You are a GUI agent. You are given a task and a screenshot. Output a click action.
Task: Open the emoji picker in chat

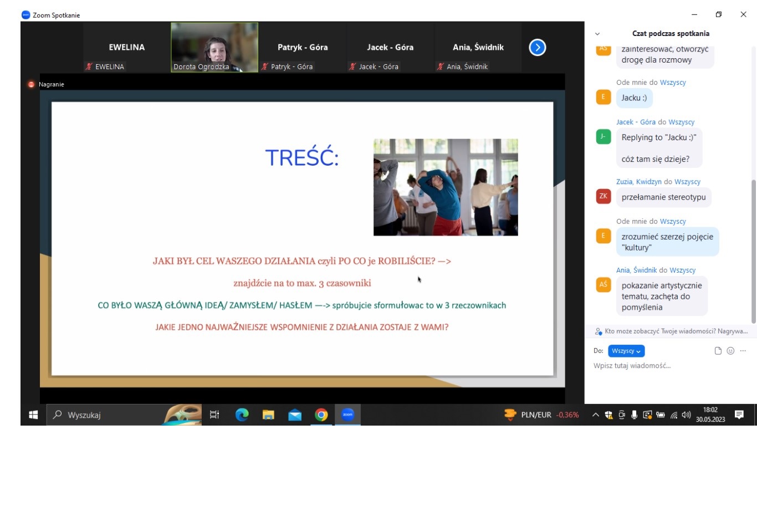coord(730,351)
